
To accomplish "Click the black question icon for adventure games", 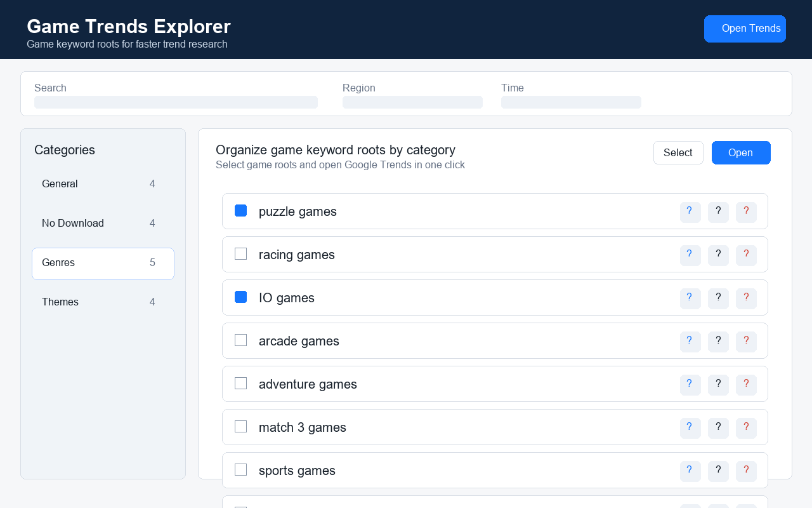I will pos(718,385).
